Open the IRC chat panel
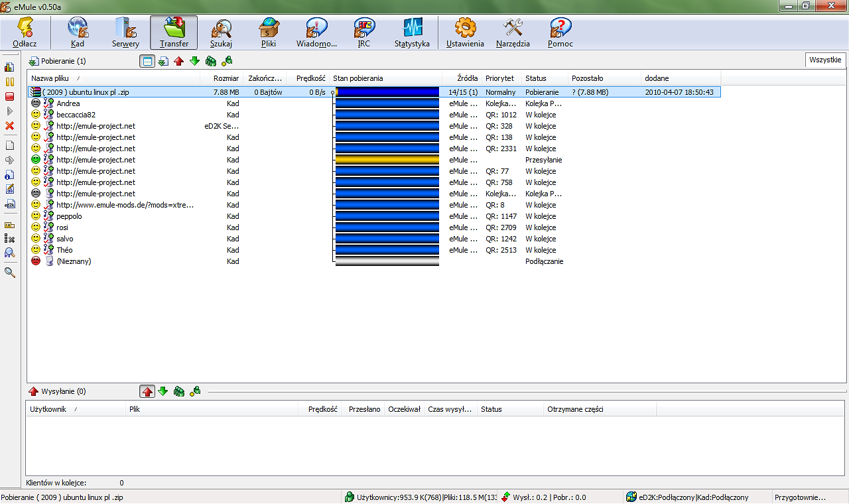The height and width of the screenshot is (504, 849). 363,32
